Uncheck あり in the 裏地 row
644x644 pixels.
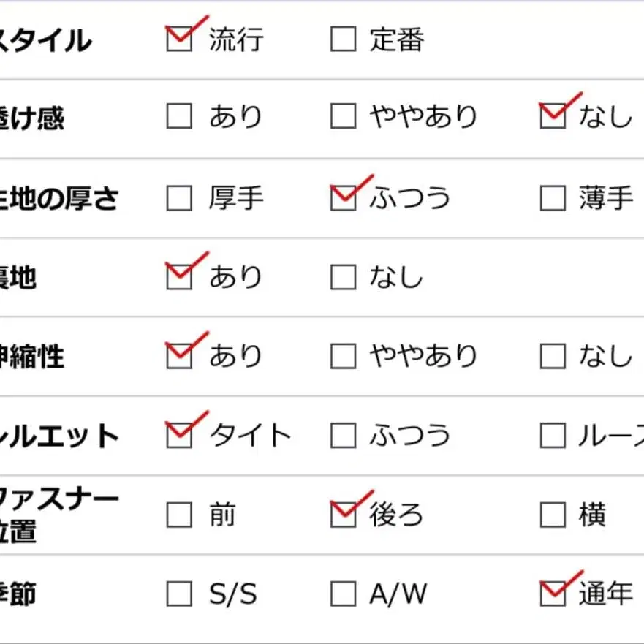pos(179,277)
